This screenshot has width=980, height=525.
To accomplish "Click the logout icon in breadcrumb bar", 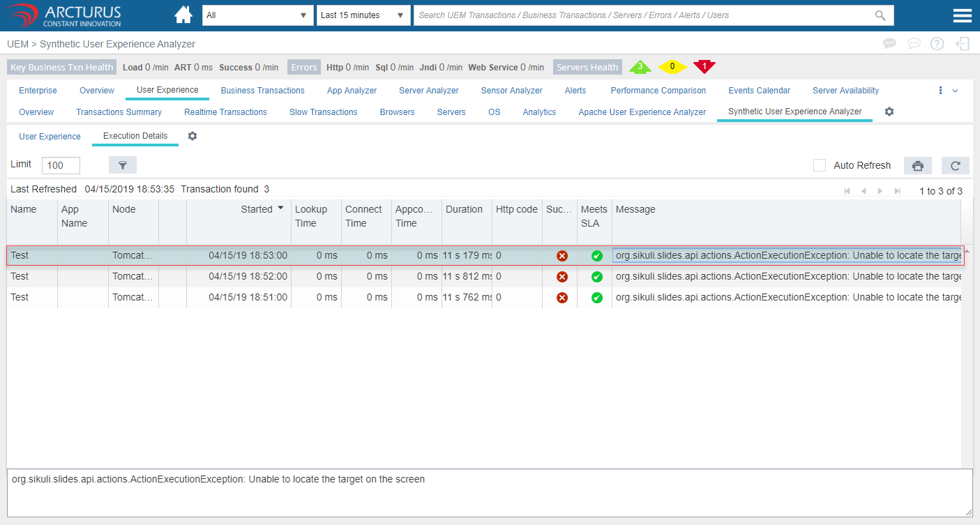I will click(963, 43).
